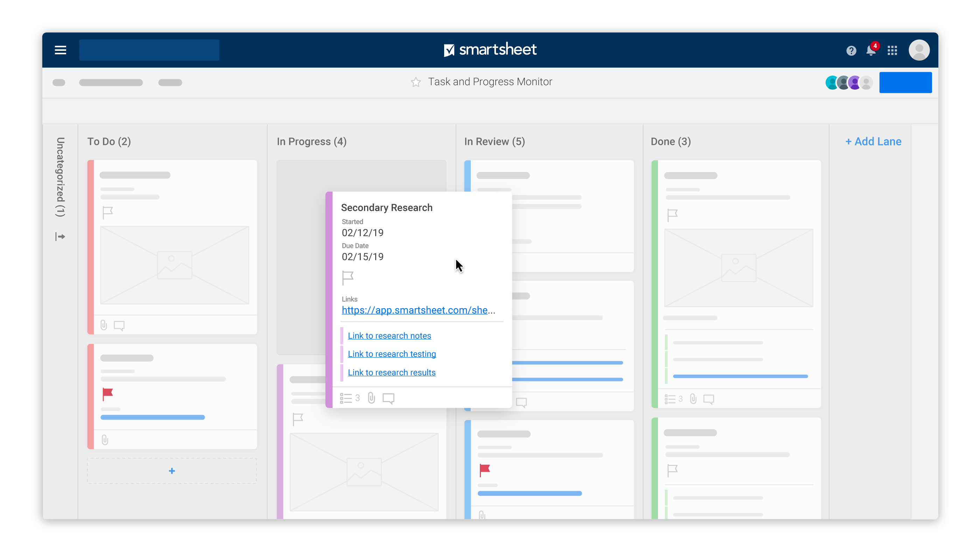This screenshot has height=552, width=980.
Task: Star the Task and Progress Monitor sheet
Action: [x=415, y=82]
